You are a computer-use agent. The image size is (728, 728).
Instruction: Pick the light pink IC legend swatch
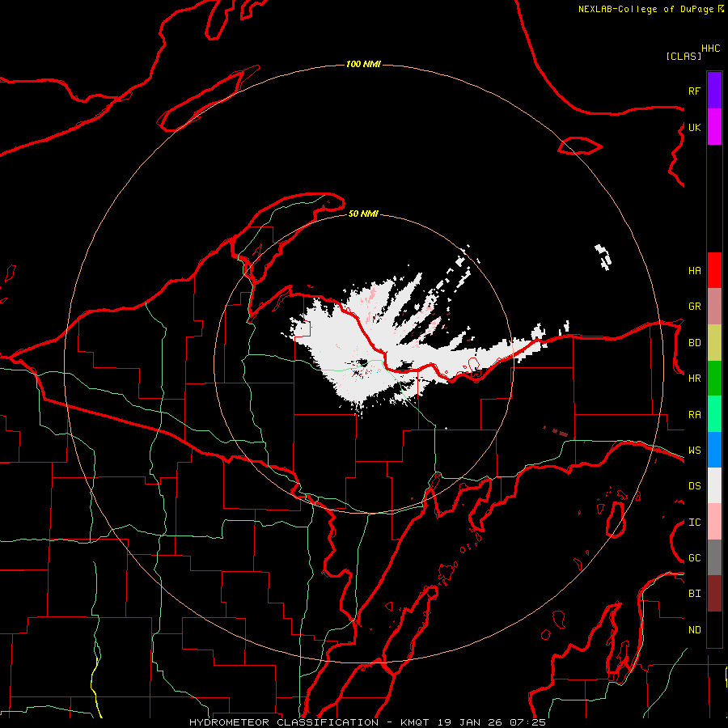(x=714, y=522)
